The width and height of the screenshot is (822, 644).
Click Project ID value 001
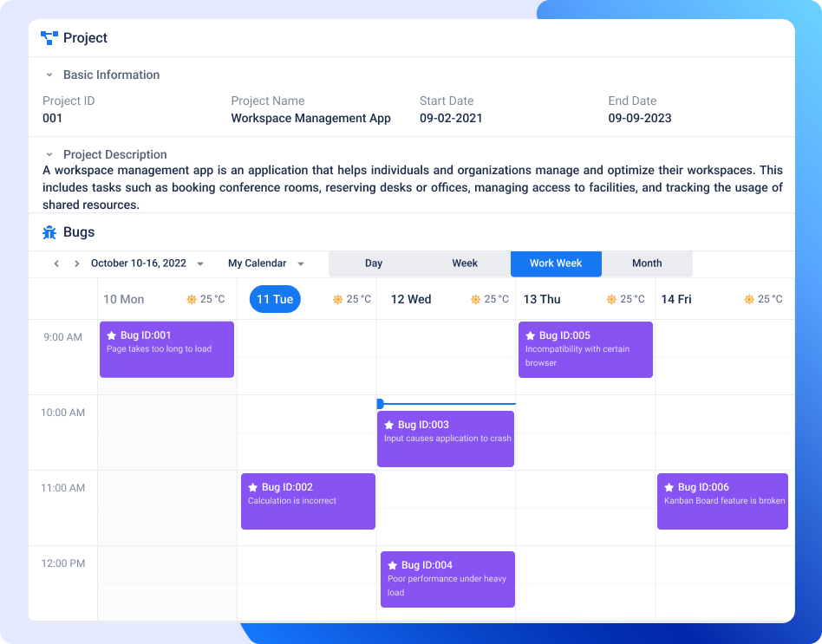click(x=52, y=118)
